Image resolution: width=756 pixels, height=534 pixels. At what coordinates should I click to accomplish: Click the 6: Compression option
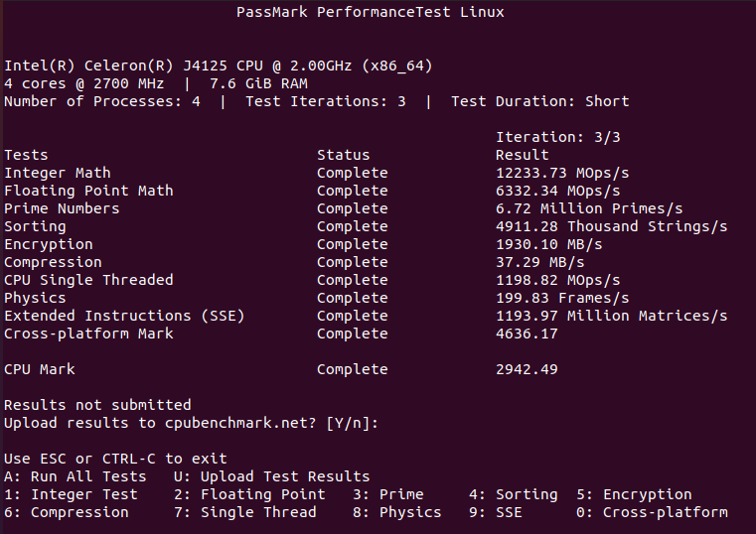tap(67, 512)
